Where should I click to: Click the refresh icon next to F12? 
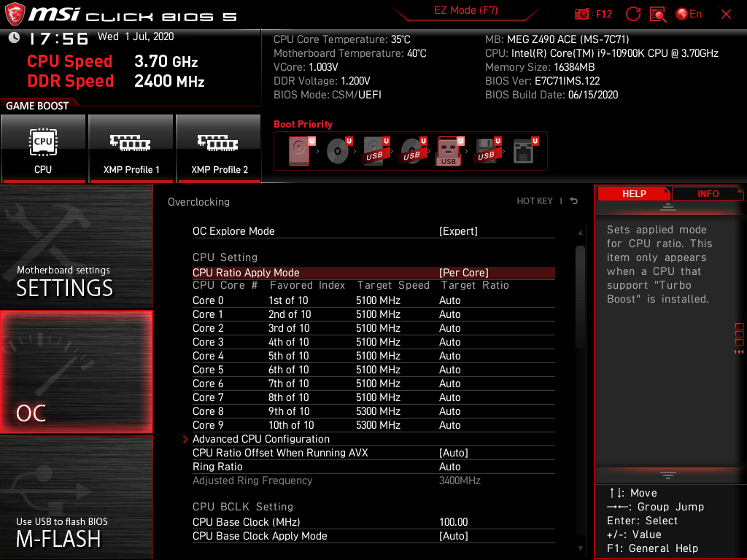tap(633, 14)
